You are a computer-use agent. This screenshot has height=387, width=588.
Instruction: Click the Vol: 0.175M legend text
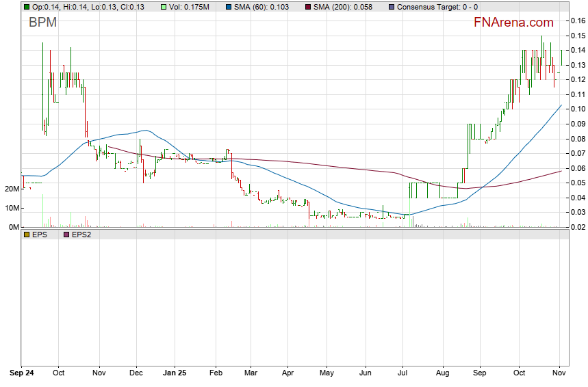tap(189, 7)
